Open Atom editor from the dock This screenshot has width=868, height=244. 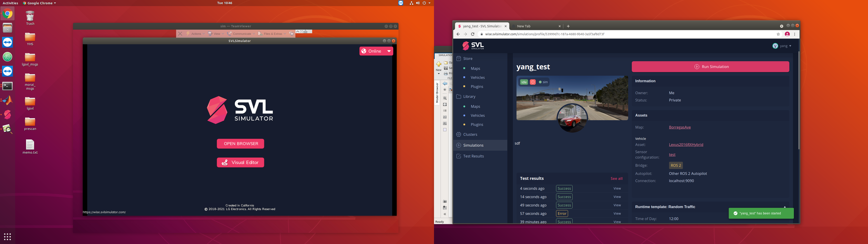(x=7, y=57)
